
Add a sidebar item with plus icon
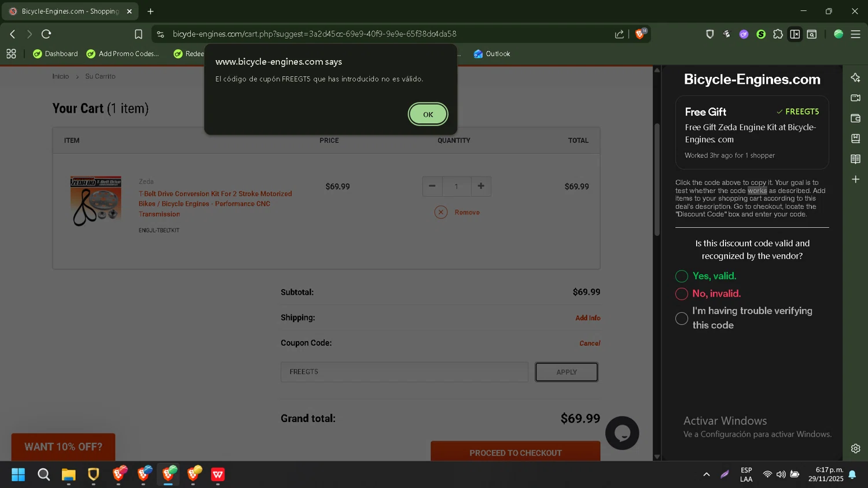coord(855,179)
